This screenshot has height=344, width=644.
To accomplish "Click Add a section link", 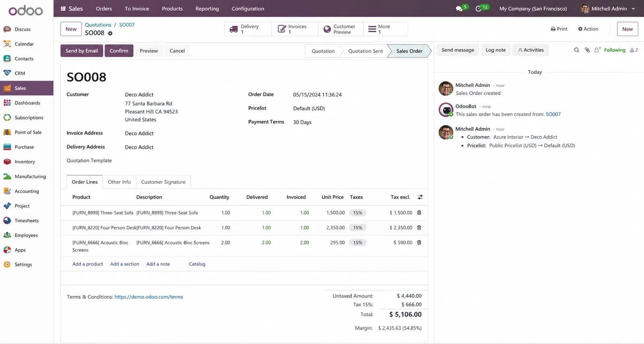I will pyautogui.click(x=124, y=264).
